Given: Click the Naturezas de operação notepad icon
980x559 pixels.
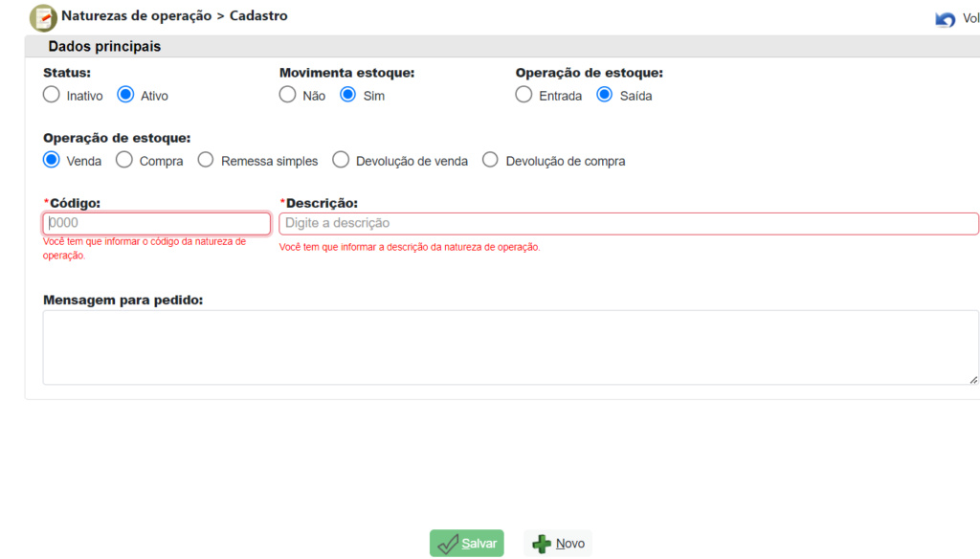Looking at the screenshot, I should [x=43, y=17].
